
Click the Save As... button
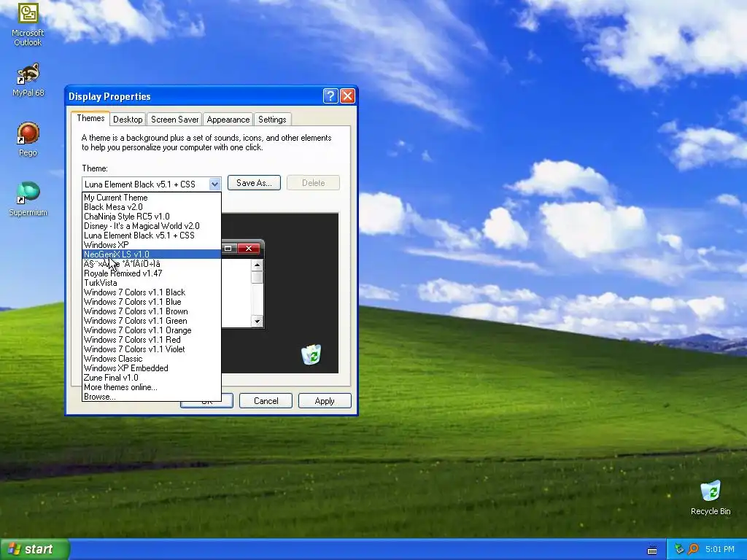[x=254, y=183]
